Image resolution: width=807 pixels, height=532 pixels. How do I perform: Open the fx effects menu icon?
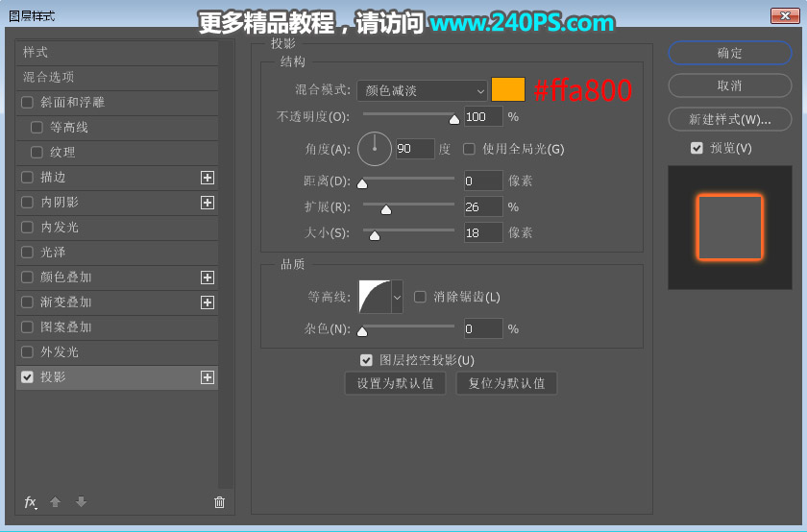coord(31,502)
